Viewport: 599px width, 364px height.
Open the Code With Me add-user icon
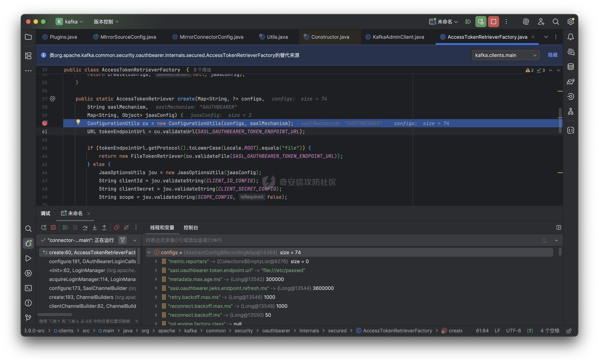tap(541, 22)
